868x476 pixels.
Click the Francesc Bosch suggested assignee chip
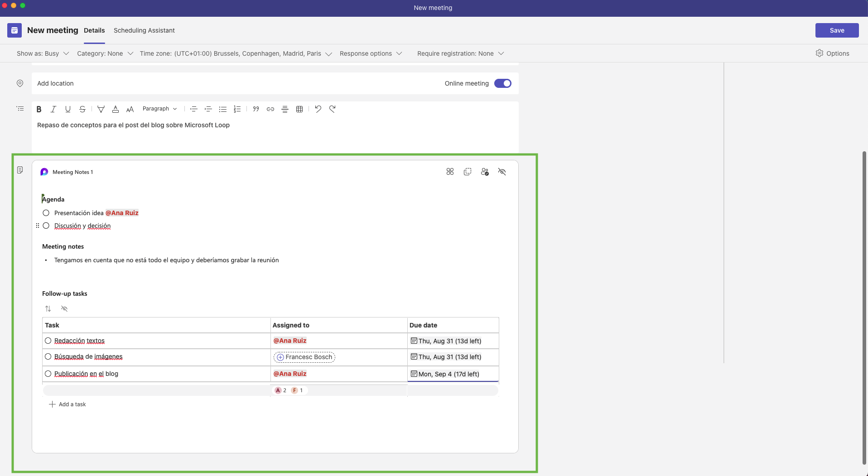304,357
